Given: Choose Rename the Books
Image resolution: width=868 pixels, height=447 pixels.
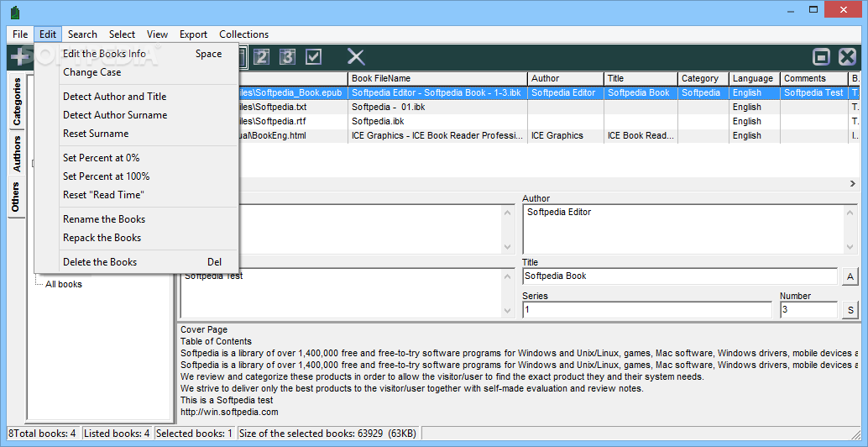Looking at the screenshot, I should click(137, 219).
